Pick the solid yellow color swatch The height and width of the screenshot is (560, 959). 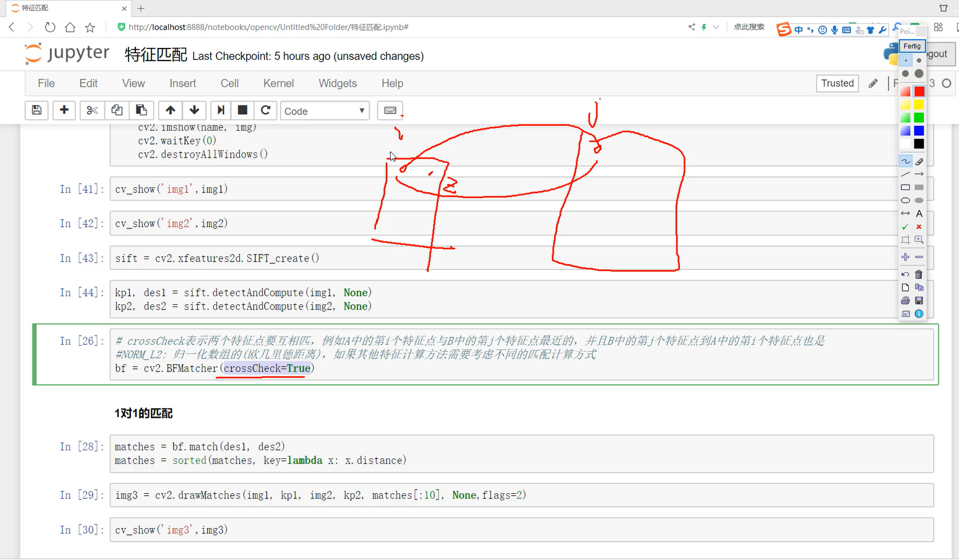point(919,104)
